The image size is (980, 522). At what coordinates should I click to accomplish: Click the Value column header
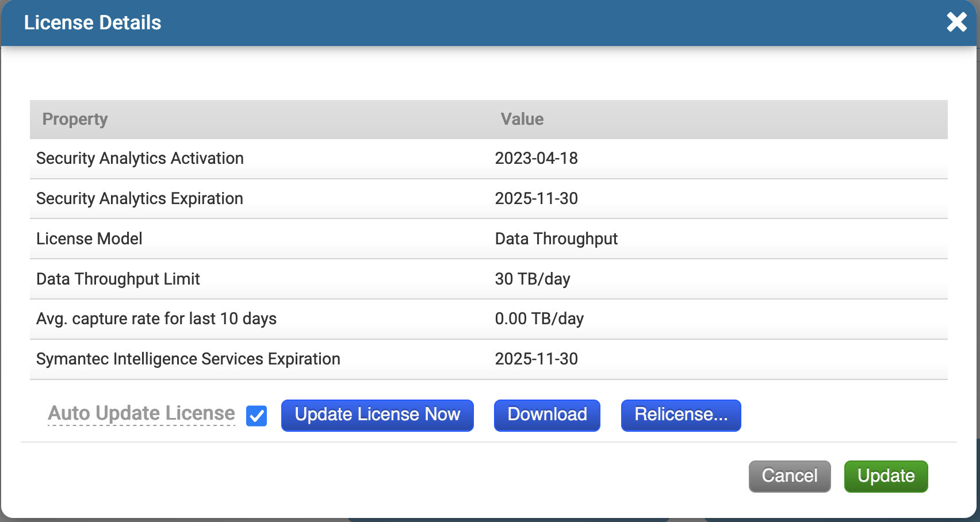pyautogui.click(x=522, y=119)
